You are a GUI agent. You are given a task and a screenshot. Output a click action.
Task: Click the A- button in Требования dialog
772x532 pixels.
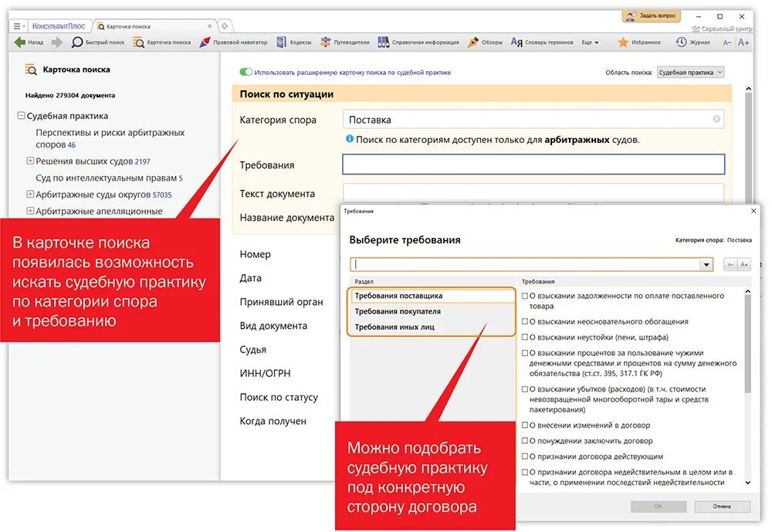click(730, 265)
